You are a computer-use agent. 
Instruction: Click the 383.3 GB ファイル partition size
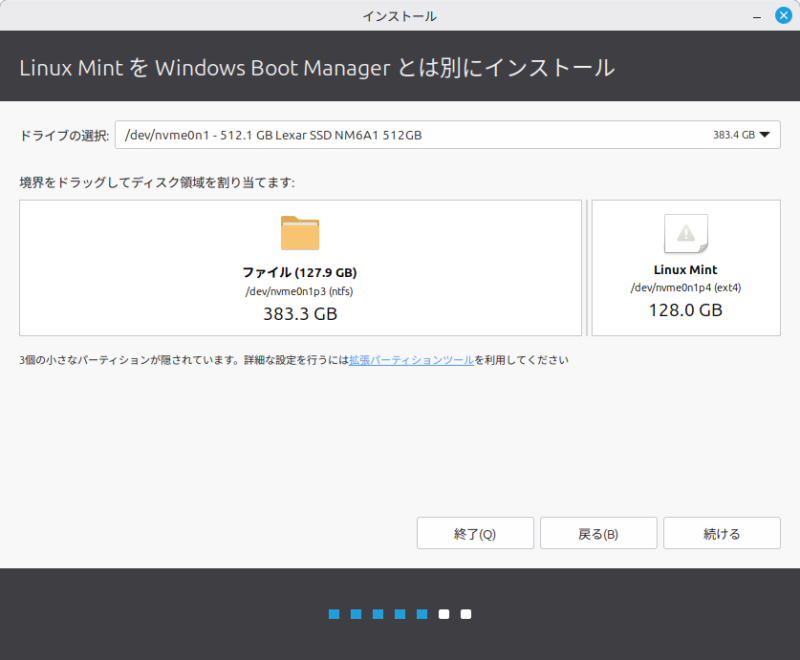[299, 314]
